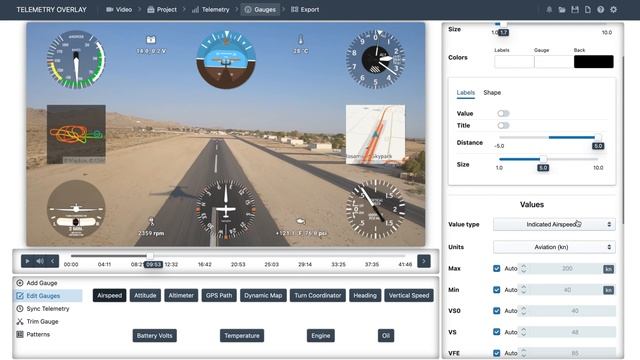640x360 pixels.
Task: Click the Max value stepper arrows
Action: pos(524,268)
